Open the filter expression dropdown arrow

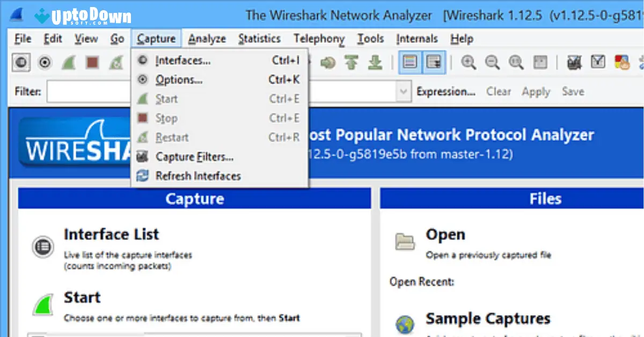pos(404,91)
